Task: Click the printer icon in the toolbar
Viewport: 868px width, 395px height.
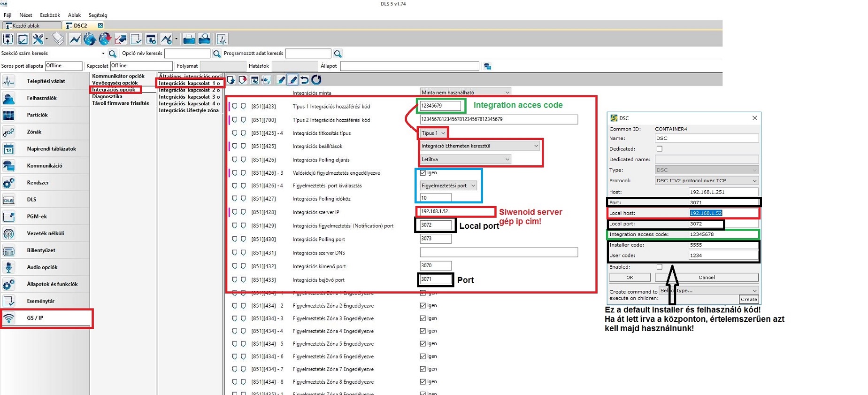Action: tap(189, 39)
